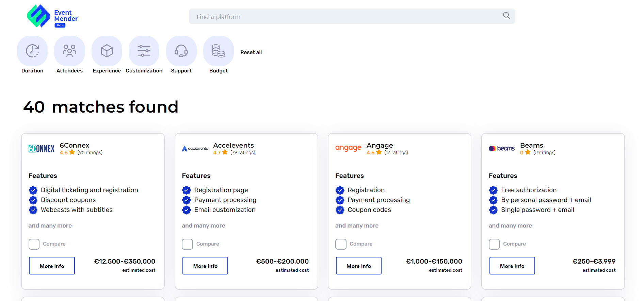Viewport: 644px width, 301px height.
Task: Click '(79 ratings)' on Accelevents card
Action: click(243, 152)
